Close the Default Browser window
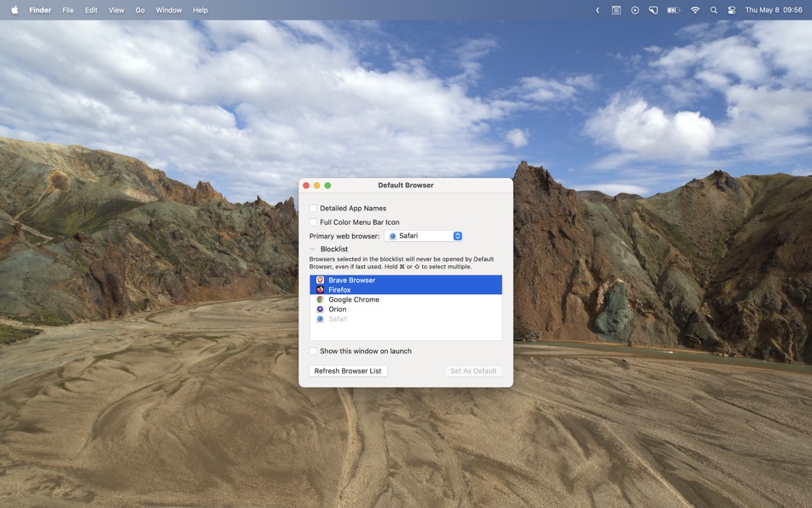 pos(306,186)
